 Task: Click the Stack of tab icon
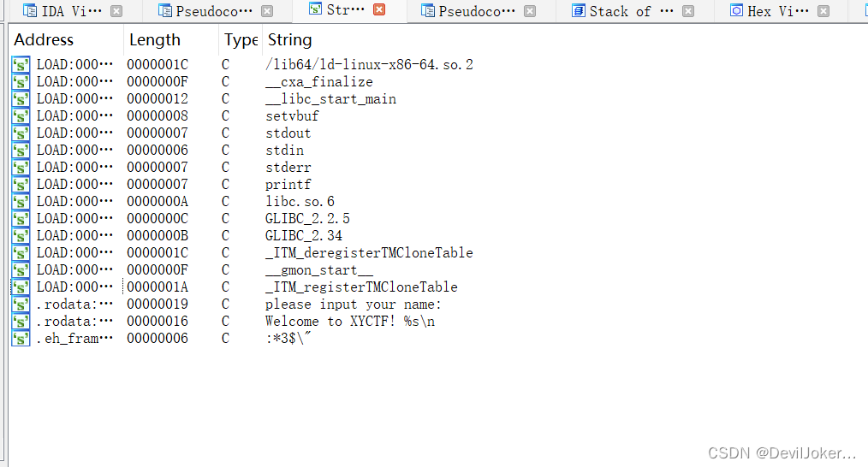[579, 10]
